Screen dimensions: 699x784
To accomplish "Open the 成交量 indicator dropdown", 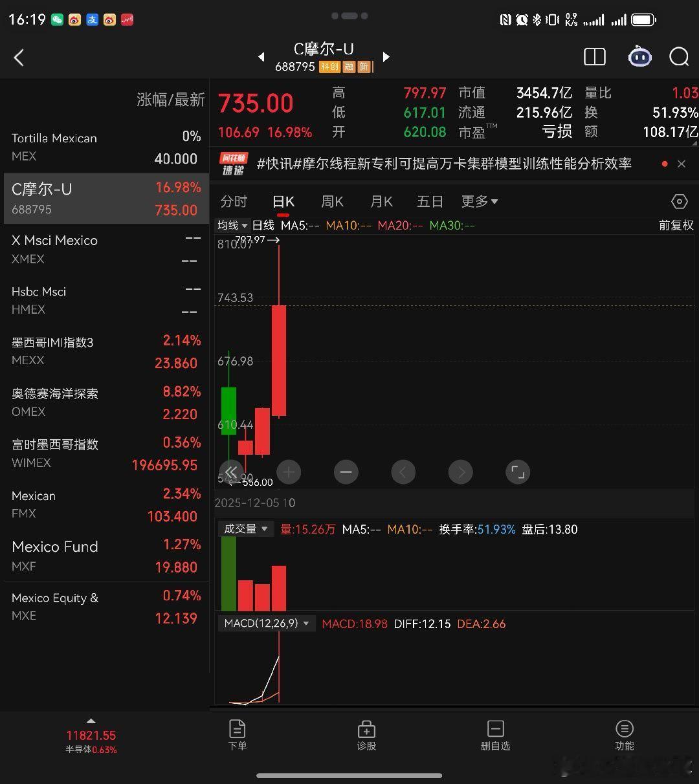I will [x=245, y=528].
